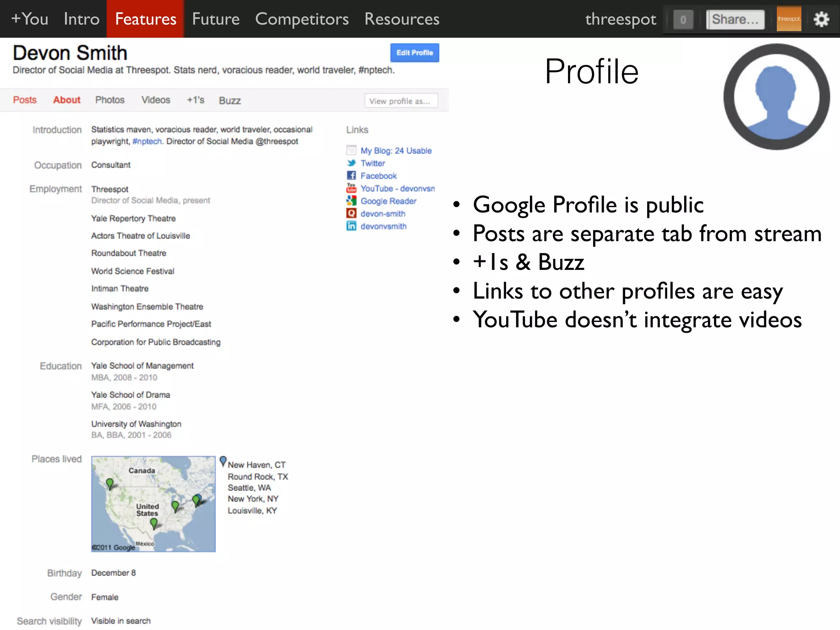Switch to the +1's tab

(196, 100)
